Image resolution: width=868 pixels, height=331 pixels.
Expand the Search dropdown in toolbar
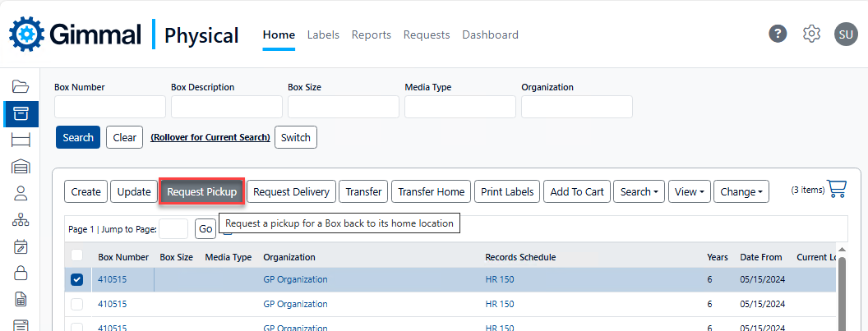pos(639,191)
